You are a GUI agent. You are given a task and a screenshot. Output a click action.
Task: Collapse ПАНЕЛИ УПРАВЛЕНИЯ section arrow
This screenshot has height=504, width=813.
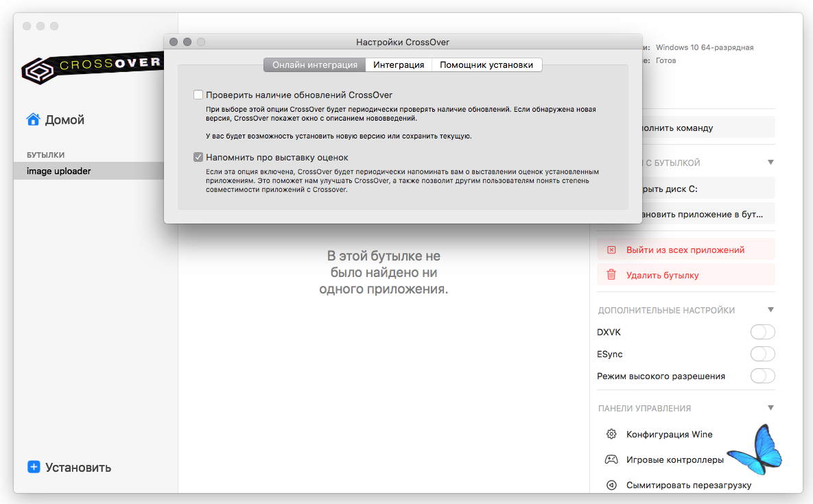coord(770,407)
